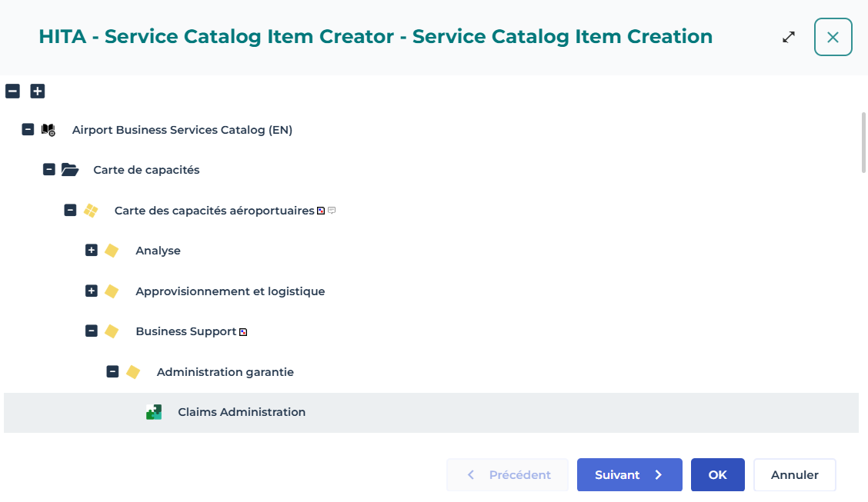This screenshot has width=868, height=502.
Task: Click the capability map icon for Carte des capacités aéroportuaires
Action: tap(91, 211)
